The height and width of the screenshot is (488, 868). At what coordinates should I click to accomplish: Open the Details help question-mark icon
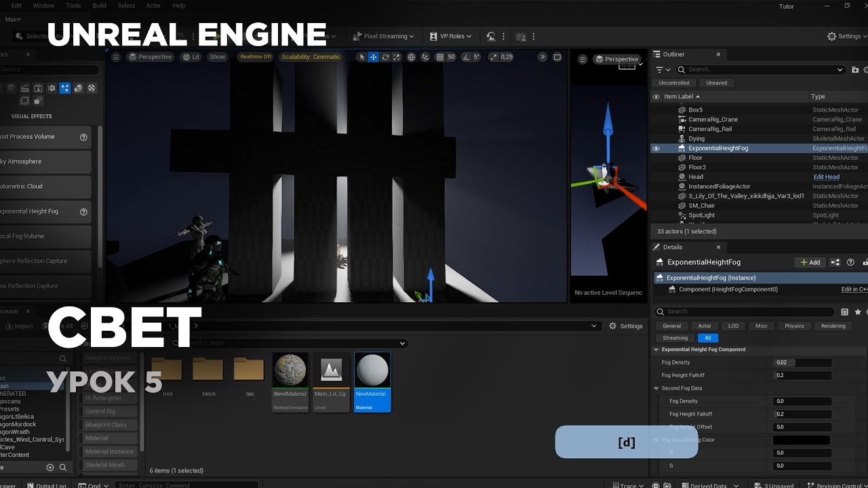click(850, 262)
